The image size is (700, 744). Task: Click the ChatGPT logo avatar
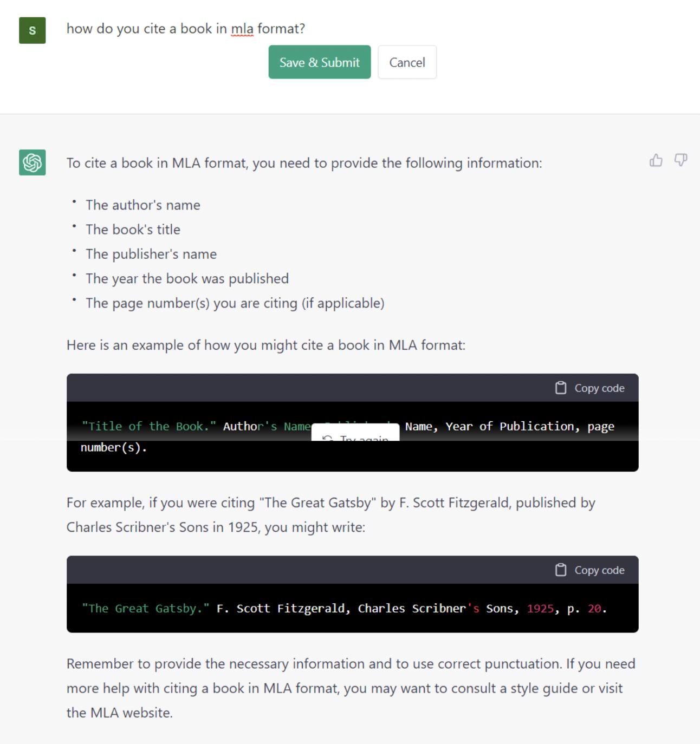[x=33, y=162]
